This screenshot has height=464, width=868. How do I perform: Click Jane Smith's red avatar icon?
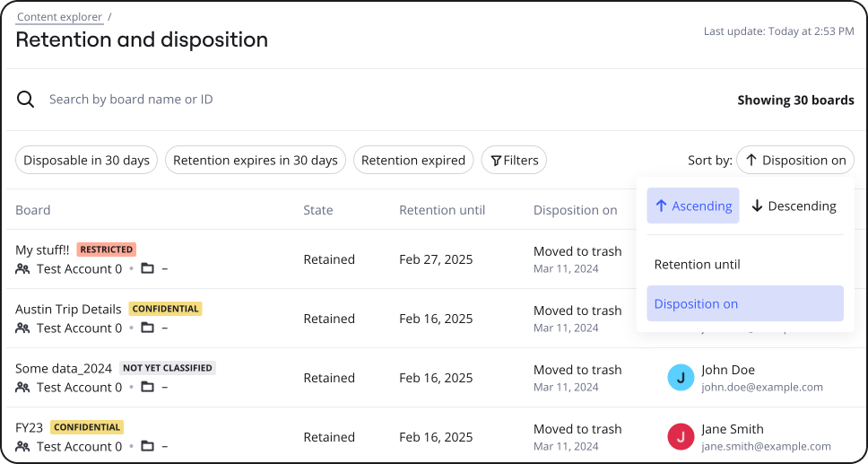[x=681, y=437]
